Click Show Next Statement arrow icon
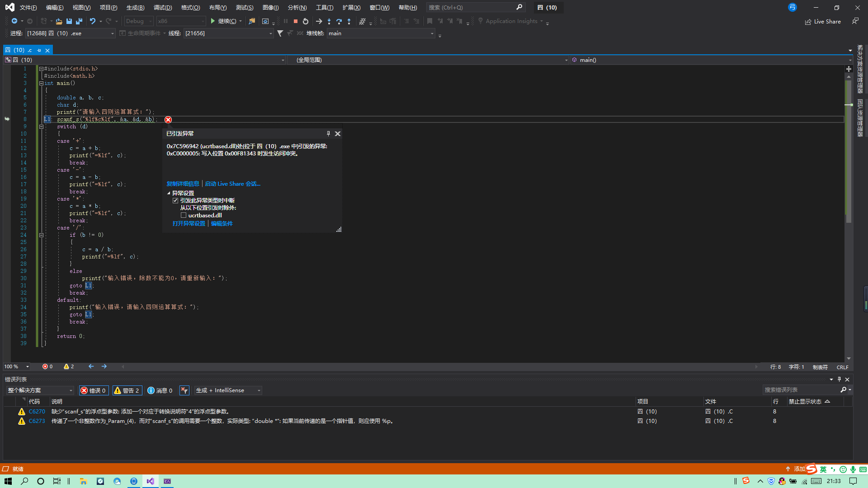The height and width of the screenshot is (488, 868). coord(319,21)
